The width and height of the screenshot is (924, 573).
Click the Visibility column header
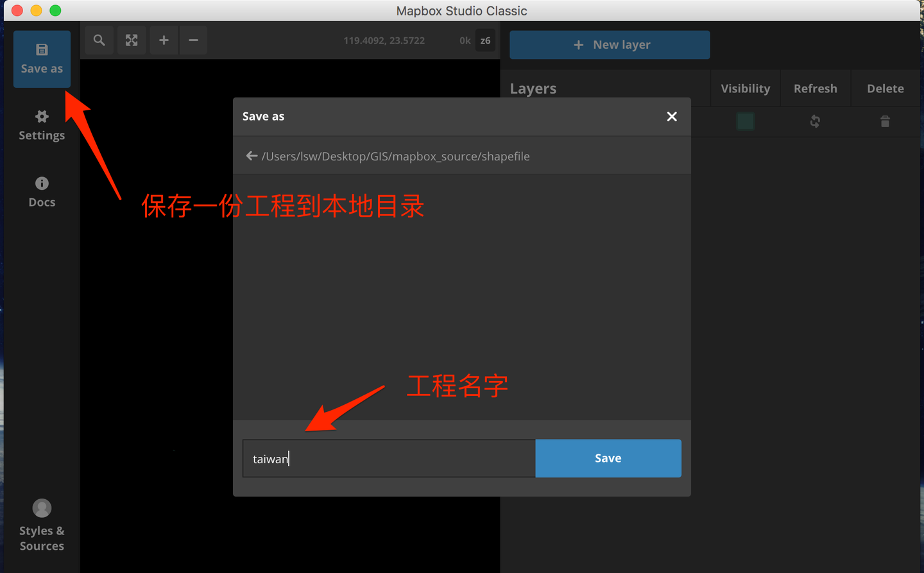(x=745, y=88)
